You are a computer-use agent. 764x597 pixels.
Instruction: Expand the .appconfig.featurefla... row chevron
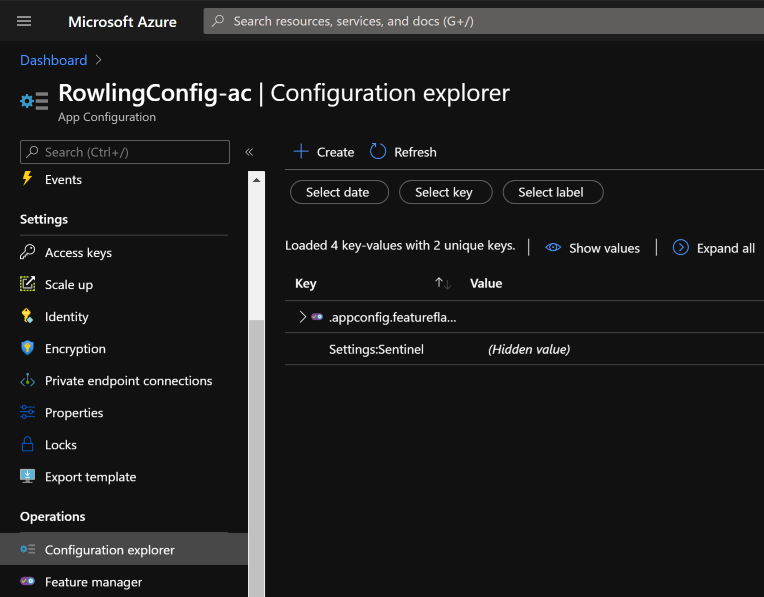click(x=303, y=317)
